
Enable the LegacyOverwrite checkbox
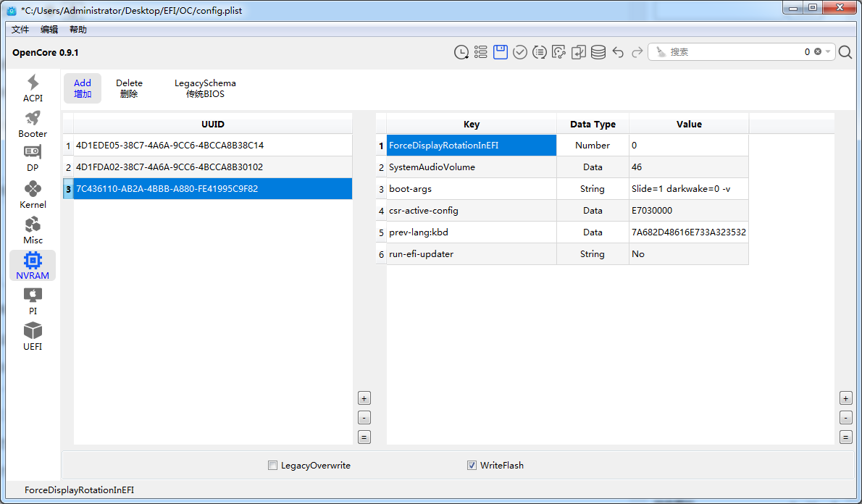click(273, 466)
